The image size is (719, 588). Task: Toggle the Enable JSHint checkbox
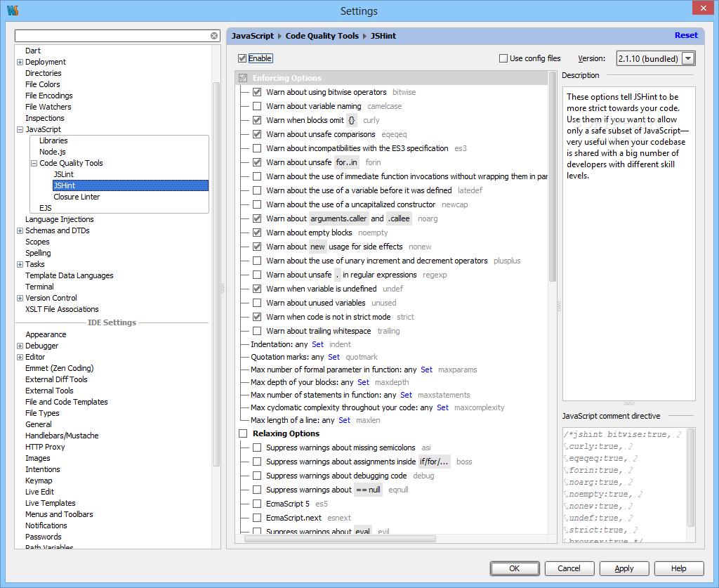(242, 58)
